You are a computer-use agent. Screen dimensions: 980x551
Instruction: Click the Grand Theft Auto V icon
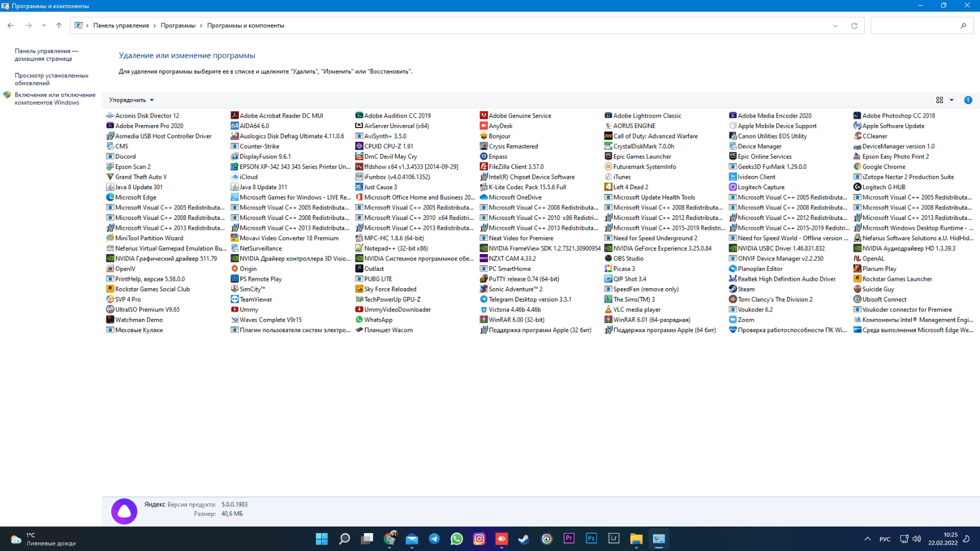click(x=110, y=177)
